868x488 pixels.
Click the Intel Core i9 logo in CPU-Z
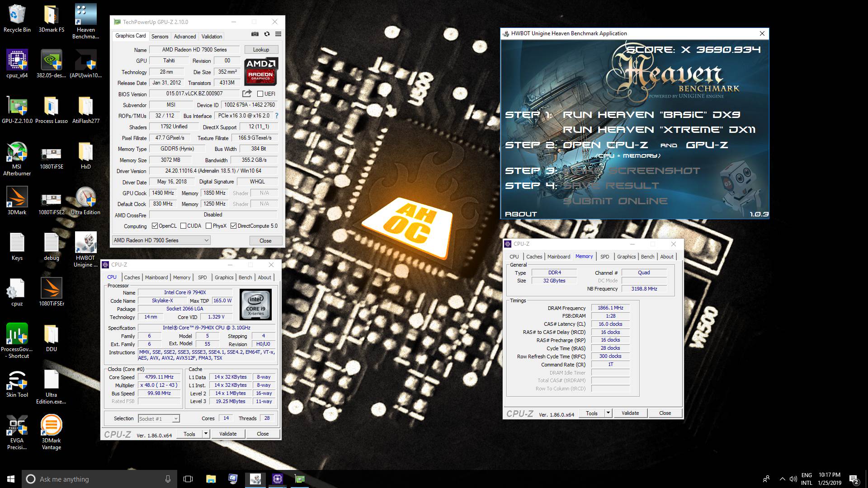click(x=255, y=305)
